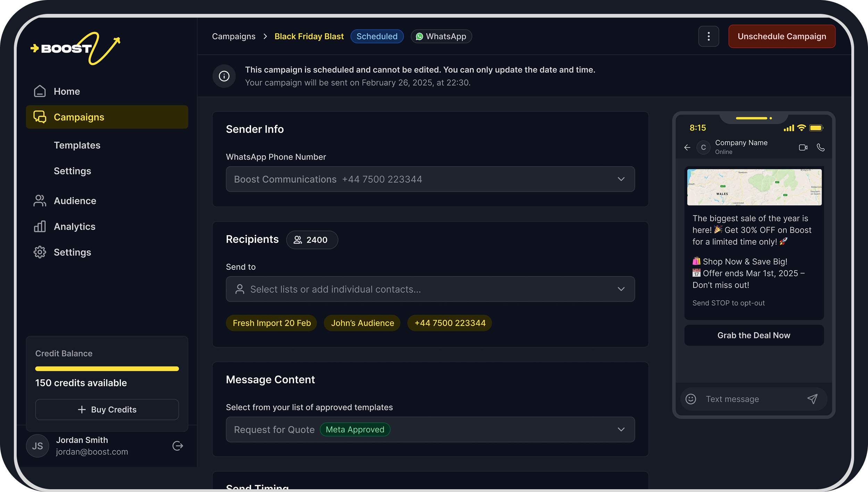Click the Campaigns chat bubbles icon
The width and height of the screenshot is (868, 492).
(40, 117)
